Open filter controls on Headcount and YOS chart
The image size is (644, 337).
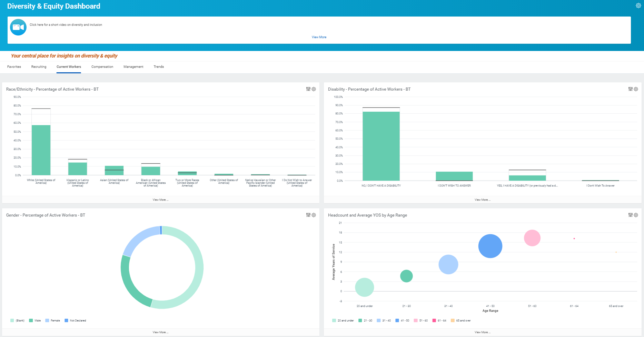coord(630,215)
